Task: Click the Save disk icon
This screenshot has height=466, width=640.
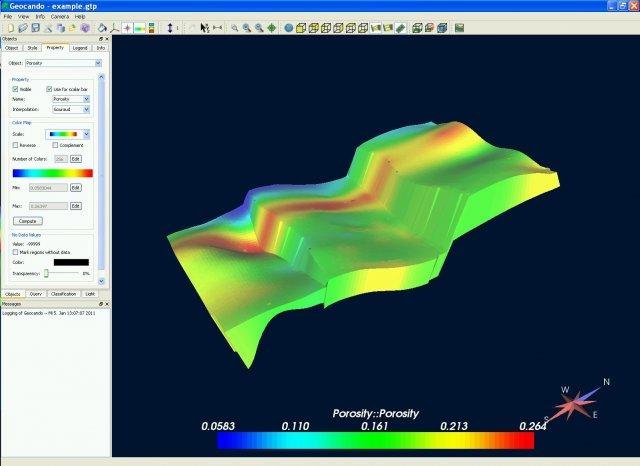Action: [x=36, y=28]
